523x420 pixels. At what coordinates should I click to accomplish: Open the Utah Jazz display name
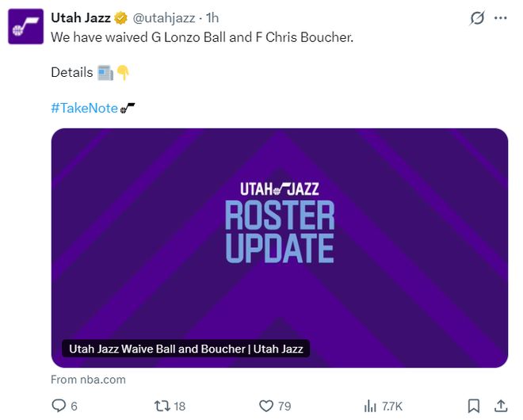(x=80, y=18)
